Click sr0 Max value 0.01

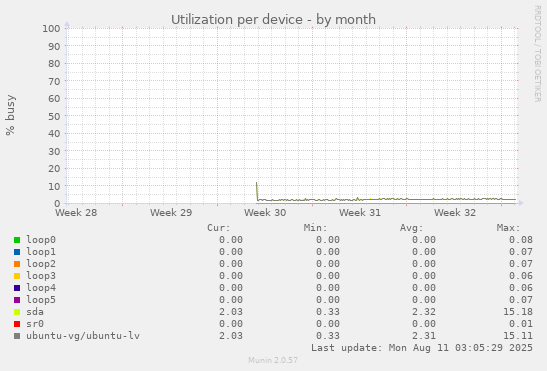tap(521, 324)
